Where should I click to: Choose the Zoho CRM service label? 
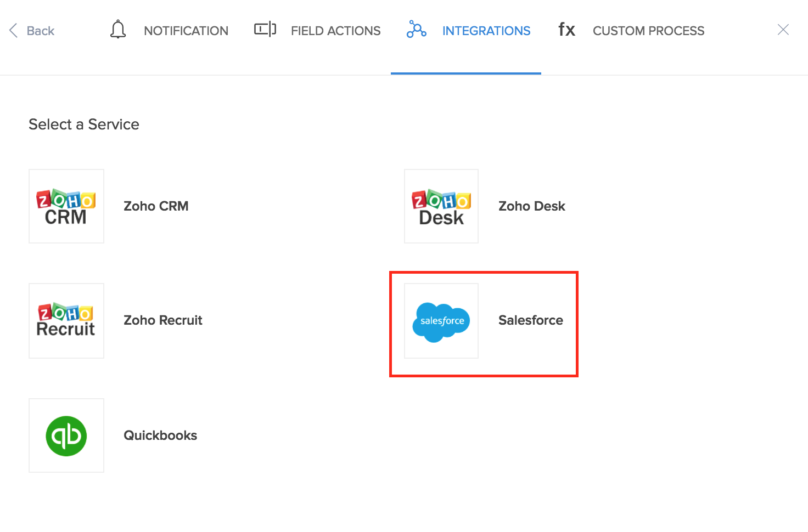(156, 206)
